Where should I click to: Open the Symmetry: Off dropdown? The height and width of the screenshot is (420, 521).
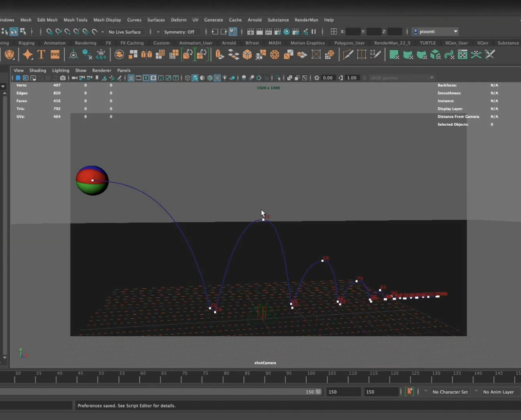point(179,32)
